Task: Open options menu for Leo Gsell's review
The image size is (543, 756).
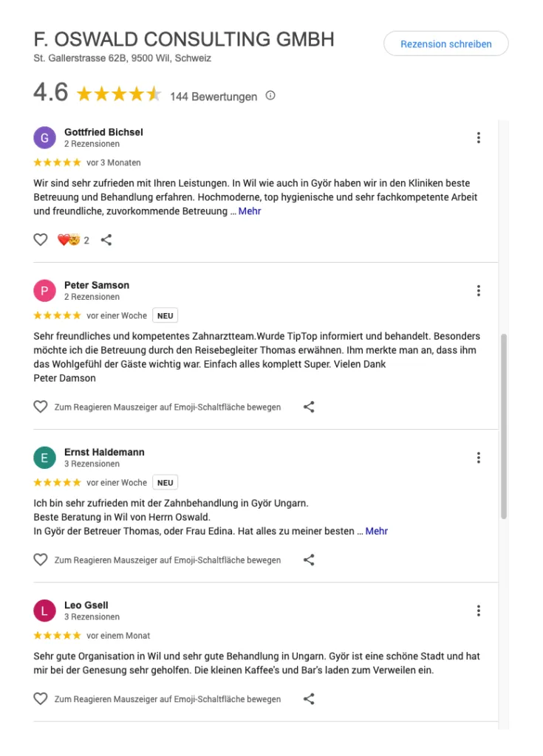Action: coord(478,611)
